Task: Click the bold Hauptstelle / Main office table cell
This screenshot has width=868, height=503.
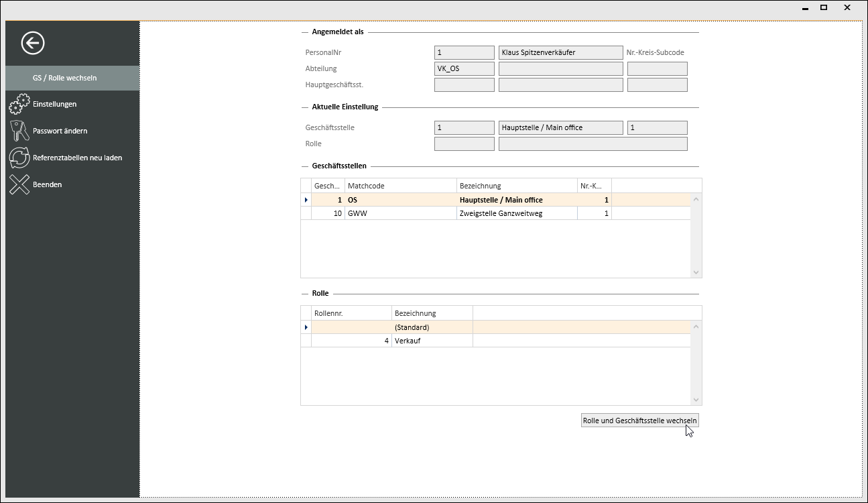Action: (x=517, y=200)
